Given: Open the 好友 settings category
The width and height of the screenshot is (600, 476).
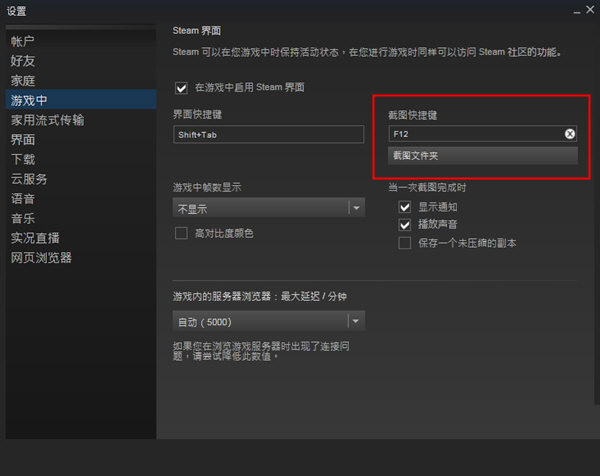Looking at the screenshot, I should [81, 61].
